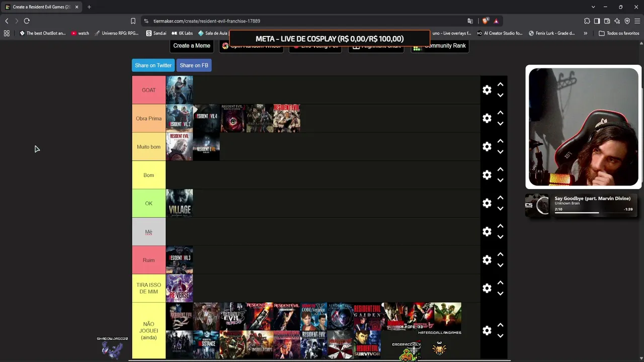
Task: Open the Fenix Lurk bookmark
Action: coord(552,33)
